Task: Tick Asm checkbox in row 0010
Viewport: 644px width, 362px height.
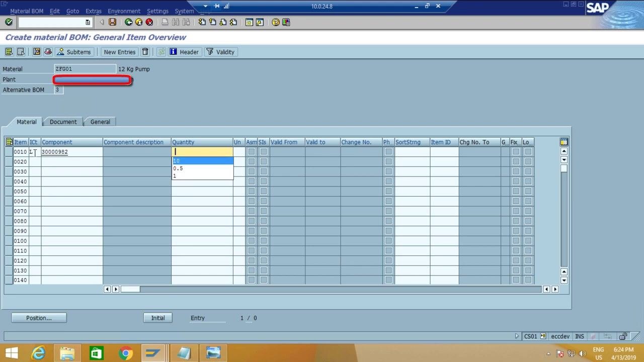Action: click(x=252, y=151)
